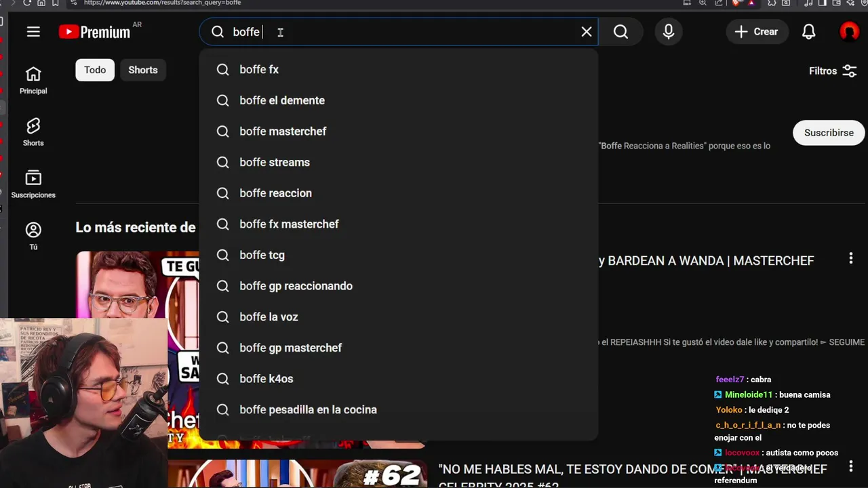Screen dimensions: 868x488
Task: Click the REPEIASHHH video description text
Action: point(732,342)
